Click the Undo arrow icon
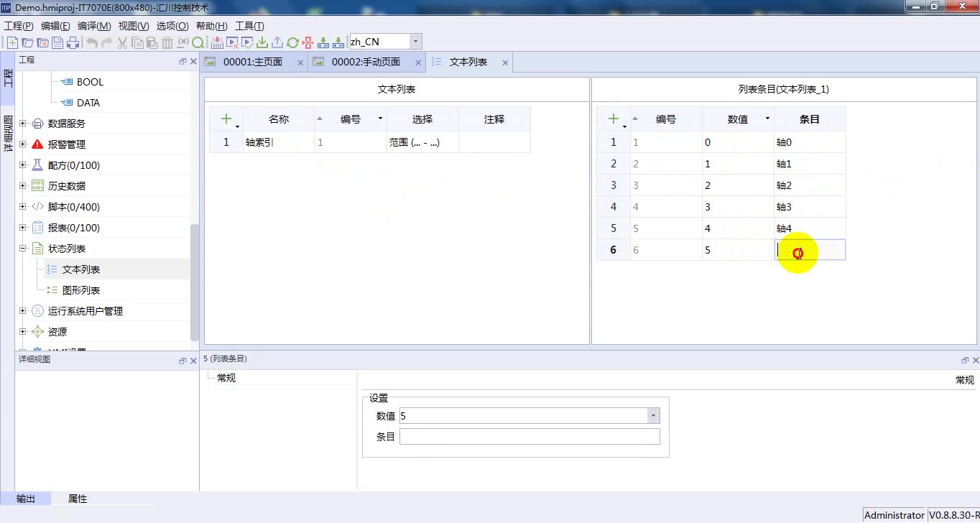This screenshot has width=980, height=523. click(92, 42)
